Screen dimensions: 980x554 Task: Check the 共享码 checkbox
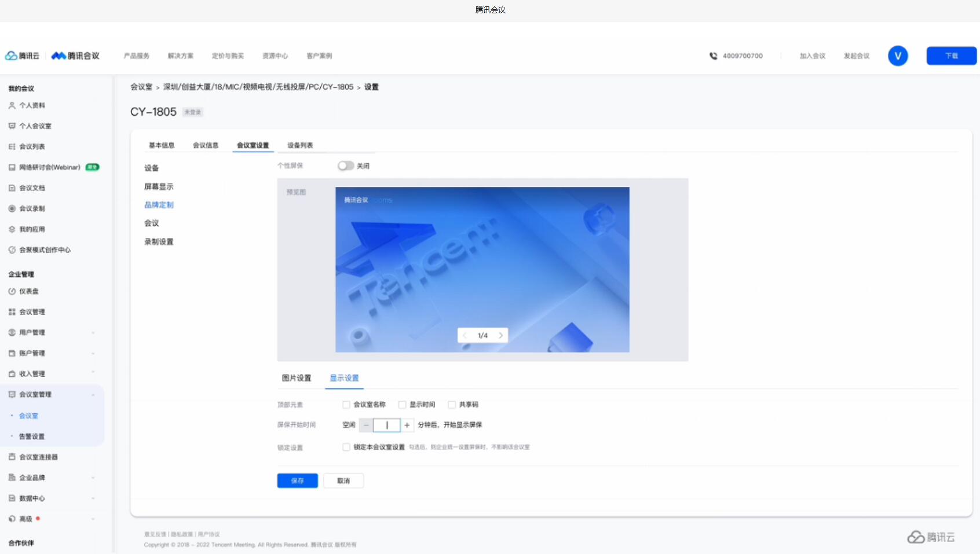pyautogui.click(x=452, y=405)
